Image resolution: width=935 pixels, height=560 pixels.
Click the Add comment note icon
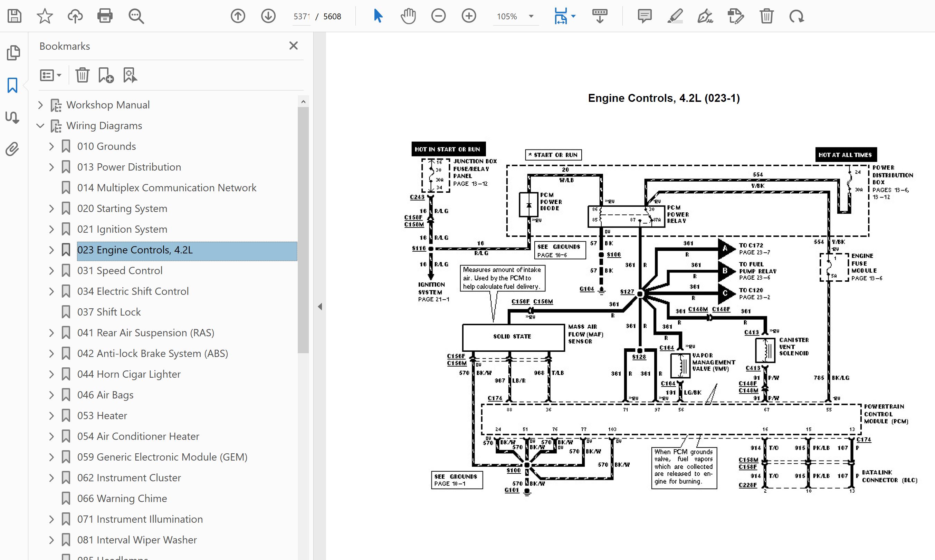pos(644,16)
